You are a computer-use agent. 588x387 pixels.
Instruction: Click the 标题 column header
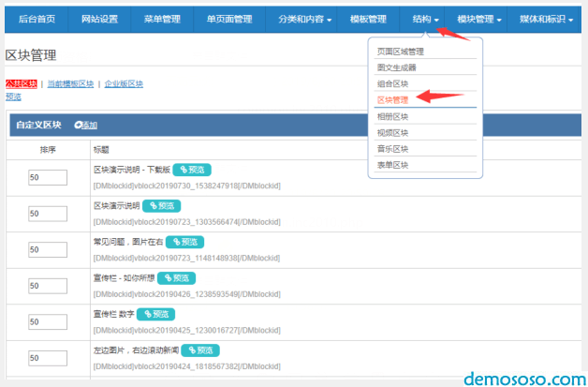pos(101,150)
